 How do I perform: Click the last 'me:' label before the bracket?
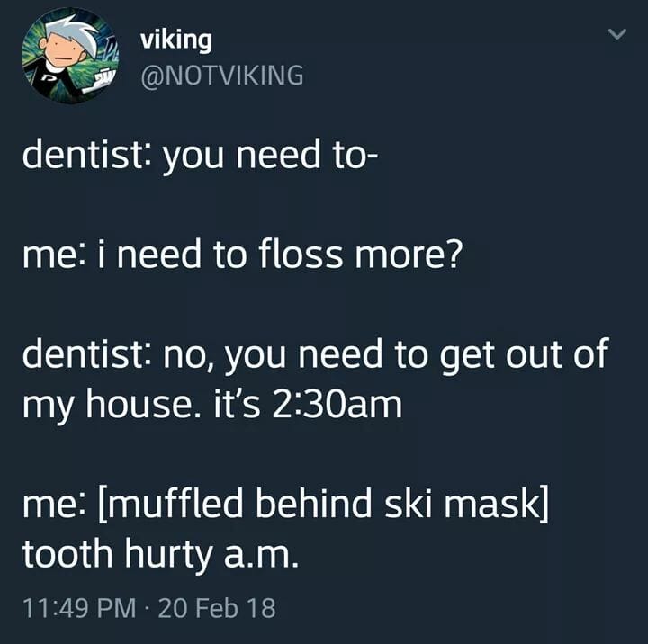pyautogui.click(x=54, y=505)
